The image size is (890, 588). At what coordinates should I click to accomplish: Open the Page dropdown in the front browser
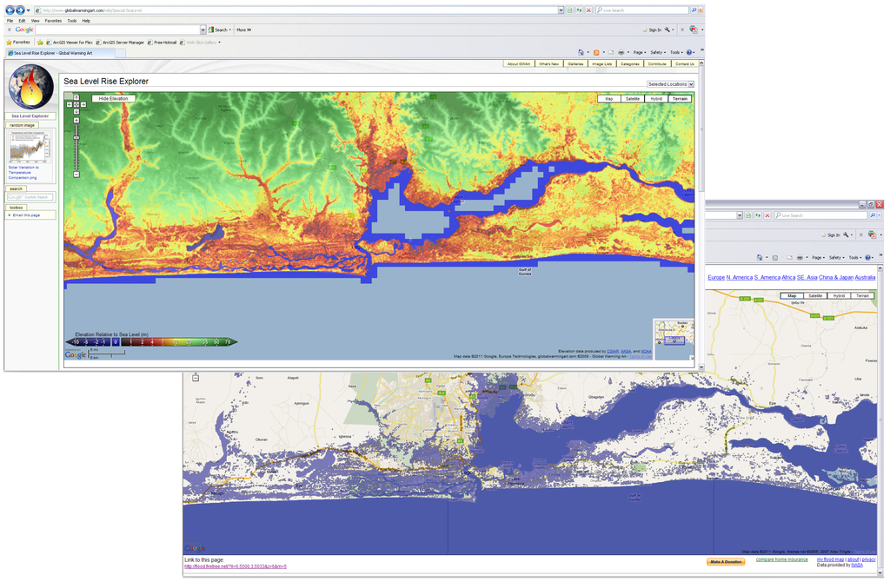(640, 52)
